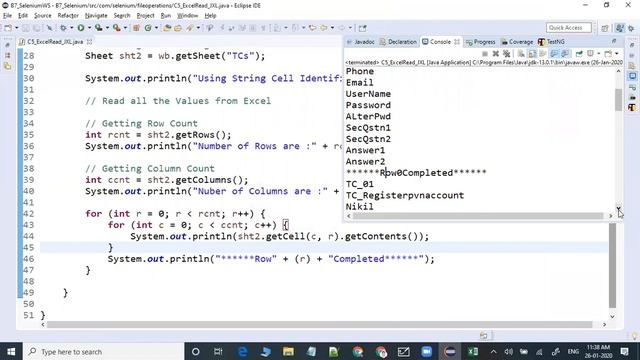Open the New wizard dropdown arrow
The image size is (640, 360).
tap(17, 28)
